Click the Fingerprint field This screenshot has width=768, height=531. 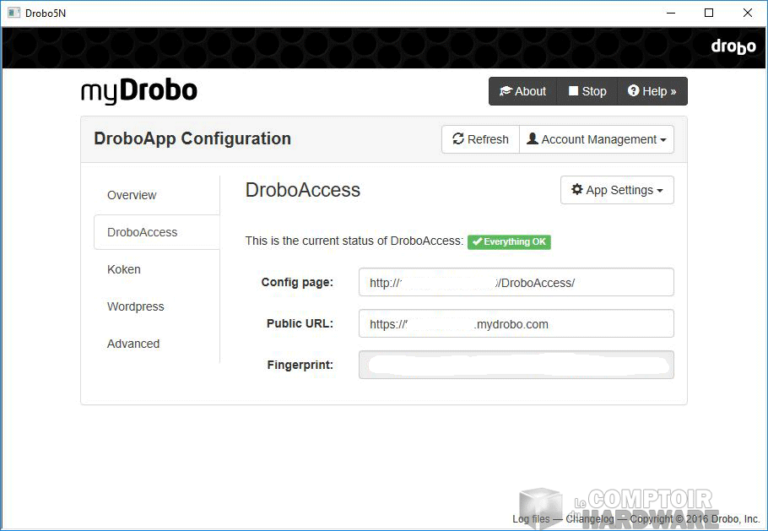tap(516, 365)
